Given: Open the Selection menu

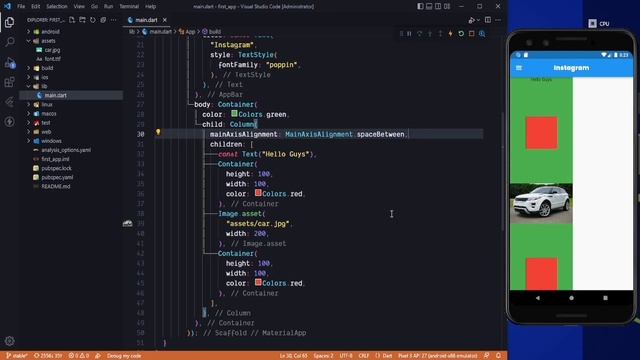Looking at the screenshot, I should coord(57,7).
